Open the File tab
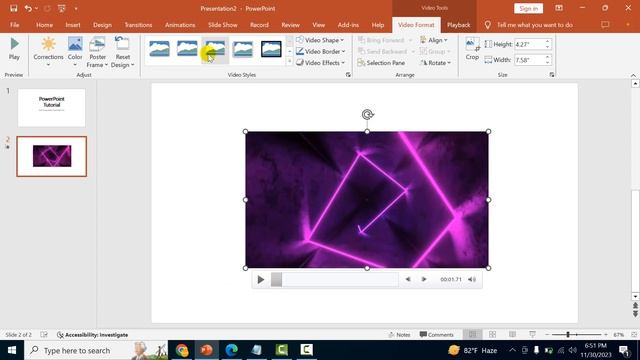This screenshot has height=360, width=640. 15,25
